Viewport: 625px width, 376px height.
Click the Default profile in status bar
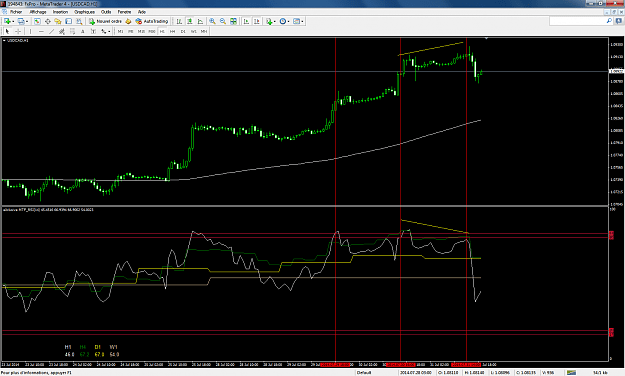point(364,372)
